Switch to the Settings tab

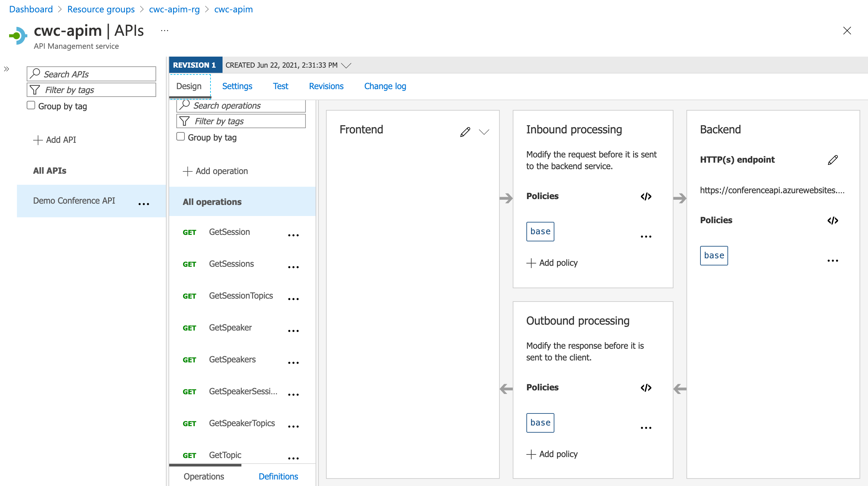click(x=237, y=86)
